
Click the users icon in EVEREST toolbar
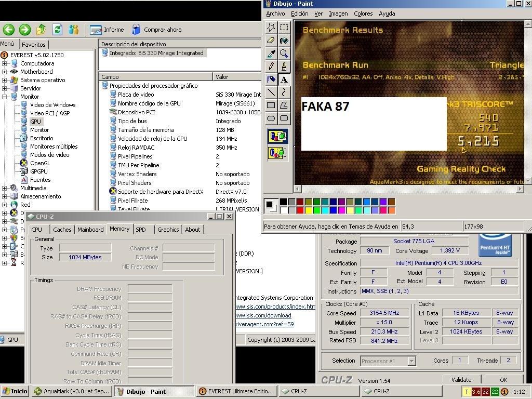coord(73,30)
